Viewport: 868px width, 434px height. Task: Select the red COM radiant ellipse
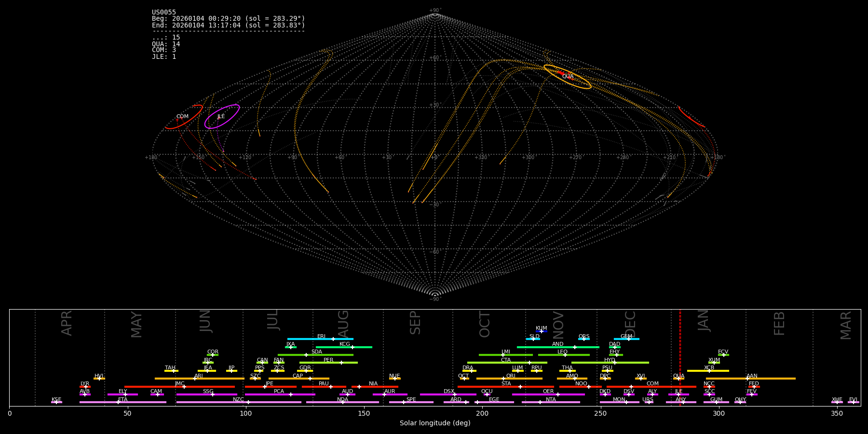pos(183,117)
